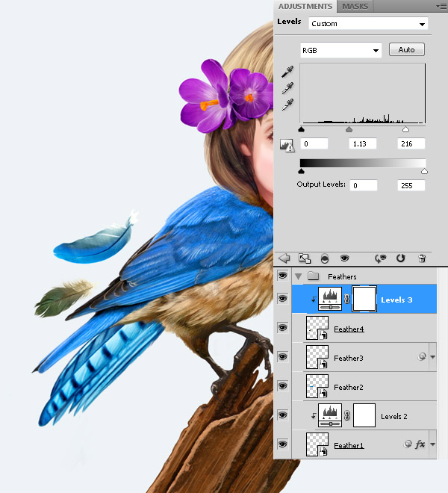Image resolution: width=448 pixels, height=493 pixels.
Task: Expand Feather1 effects arrow
Action: 432,444
